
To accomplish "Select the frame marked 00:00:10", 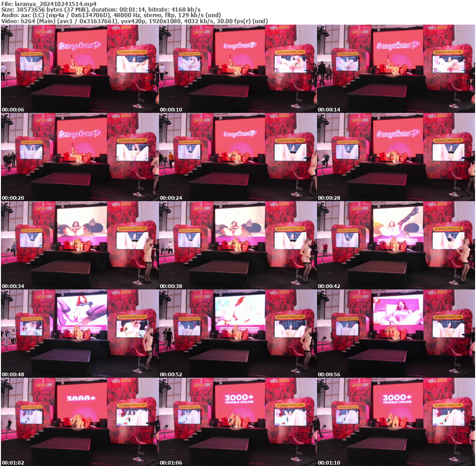I will pos(238,68).
